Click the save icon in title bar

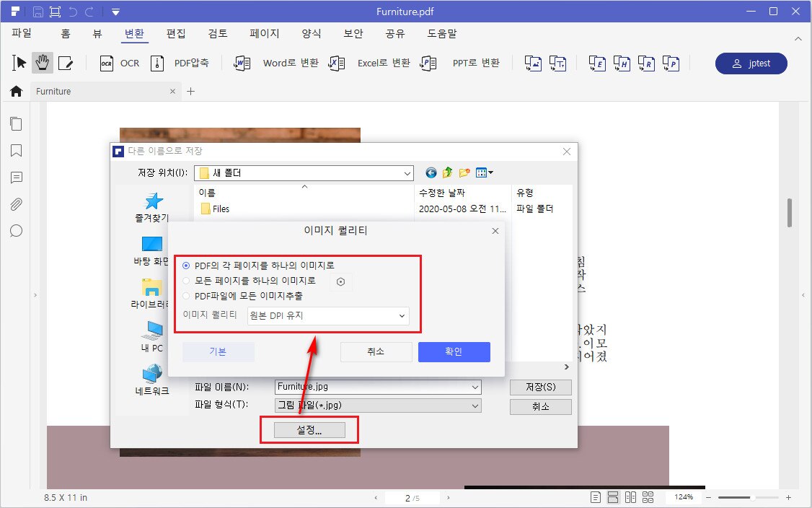tap(37, 12)
